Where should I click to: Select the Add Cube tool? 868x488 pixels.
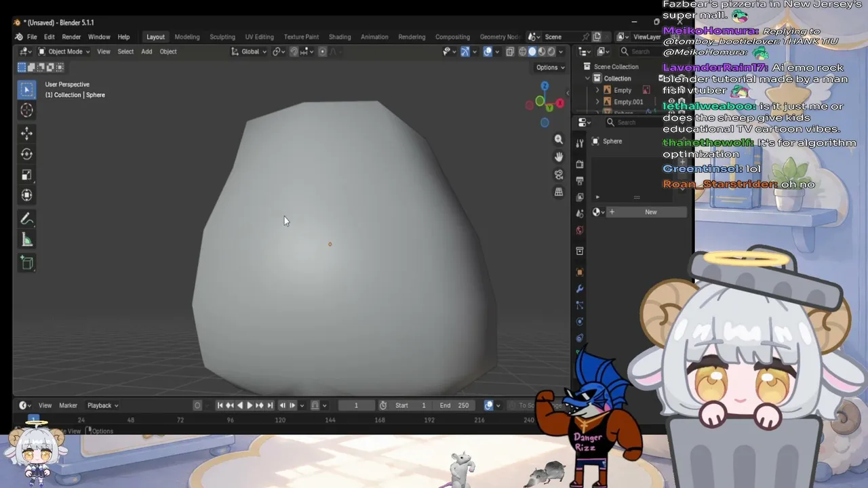pyautogui.click(x=27, y=263)
